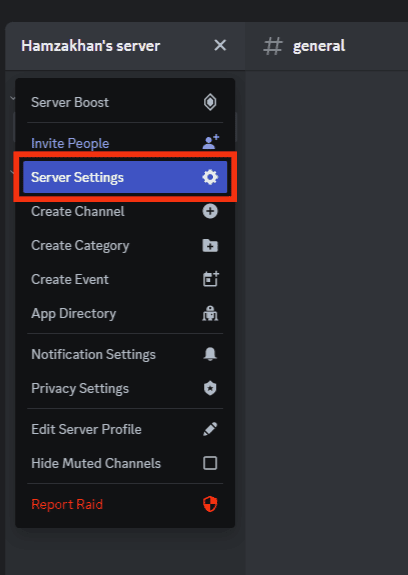Click the Server Settings gear icon
Screen dimensions: 408x575
coord(210,177)
